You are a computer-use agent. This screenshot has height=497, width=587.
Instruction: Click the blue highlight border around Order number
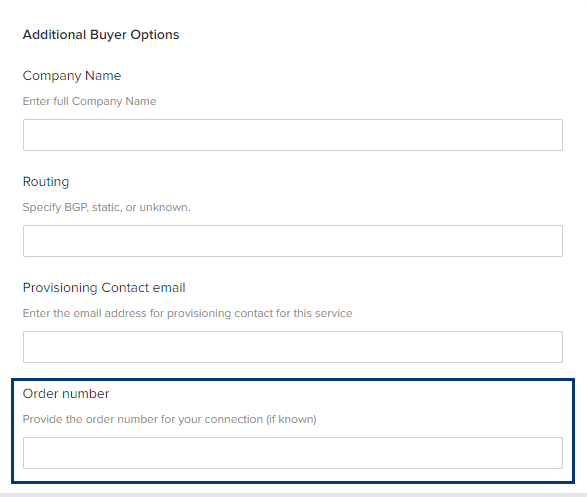pos(293,380)
